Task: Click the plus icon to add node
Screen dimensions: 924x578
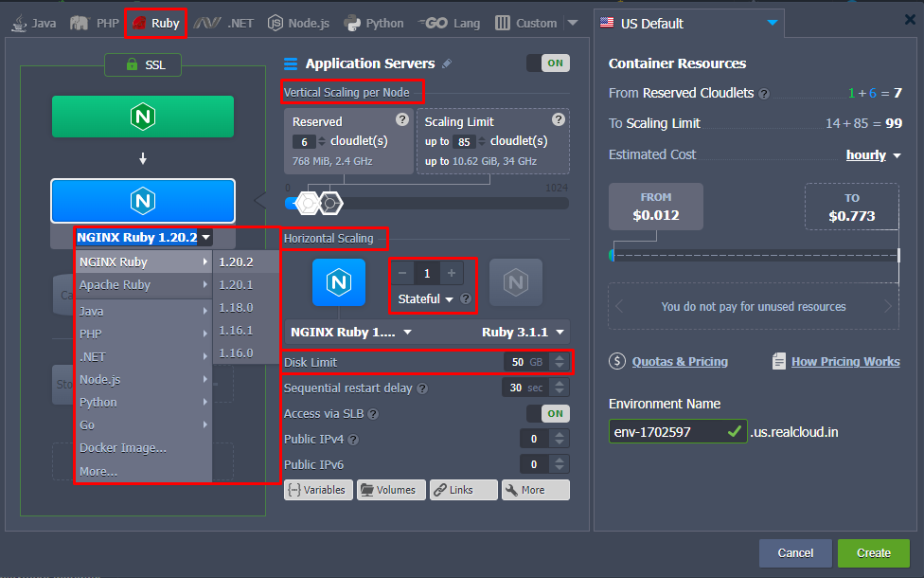Action: click(452, 273)
